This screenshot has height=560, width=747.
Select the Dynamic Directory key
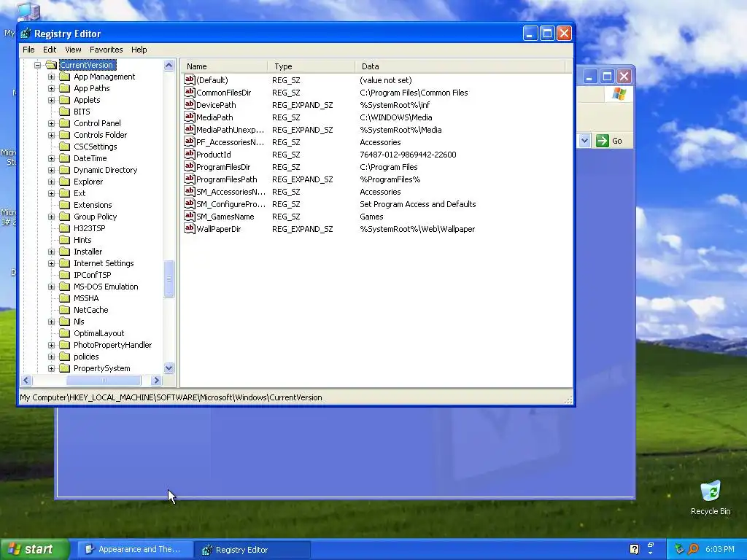pyautogui.click(x=105, y=170)
